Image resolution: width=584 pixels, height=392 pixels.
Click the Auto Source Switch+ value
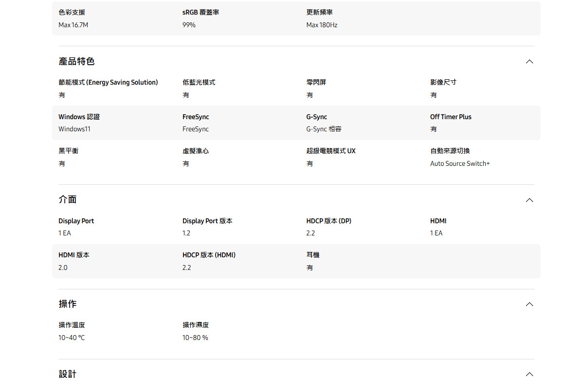coord(460,164)
